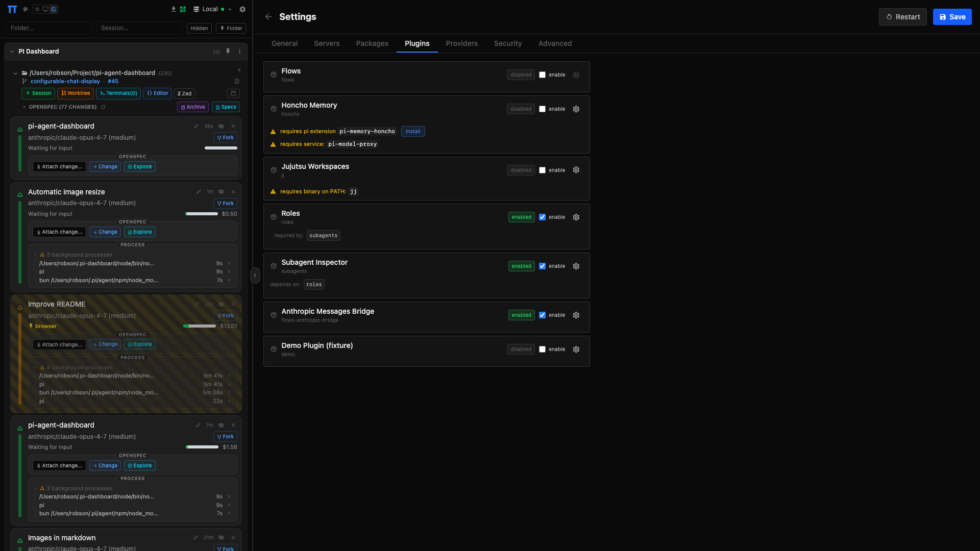Image resolution: width=980 pixels, height=551 pixels.
Task: Click the blue pi logo icon
Action: (x=12, y=9)
